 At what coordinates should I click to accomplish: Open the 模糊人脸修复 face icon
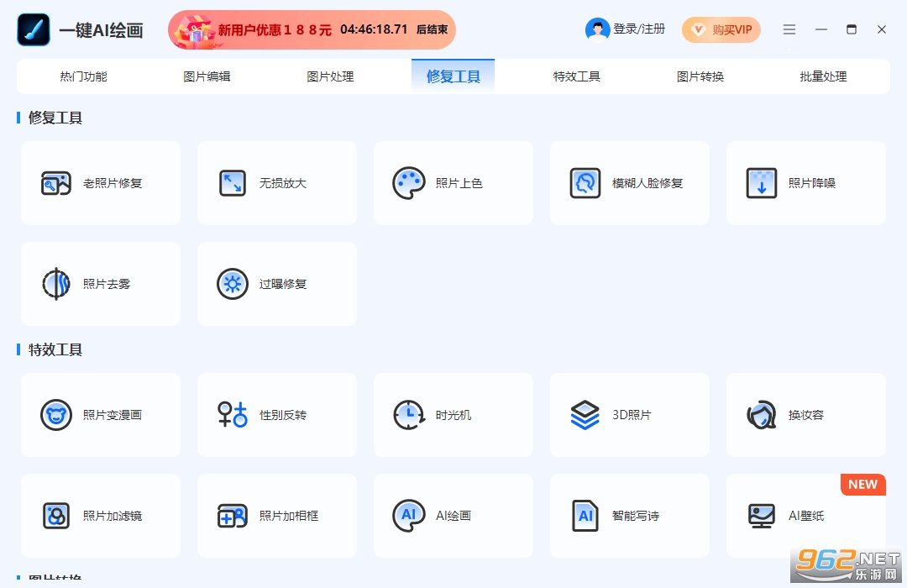point(585,183)
